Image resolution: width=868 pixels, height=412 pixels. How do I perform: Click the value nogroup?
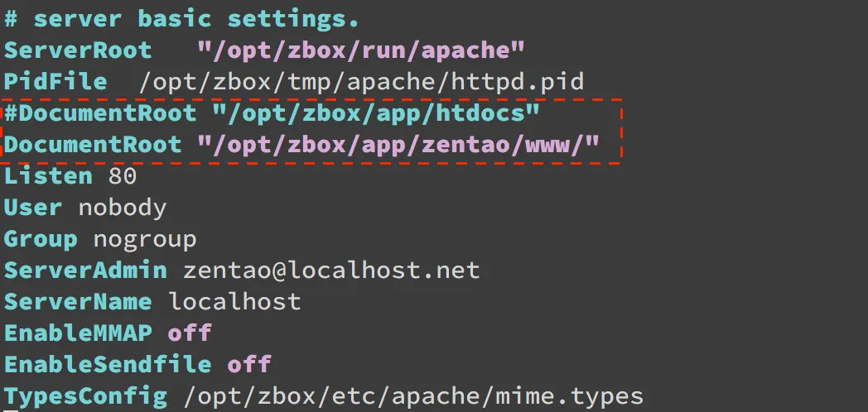pyautogui.click(x=144, y=241)
